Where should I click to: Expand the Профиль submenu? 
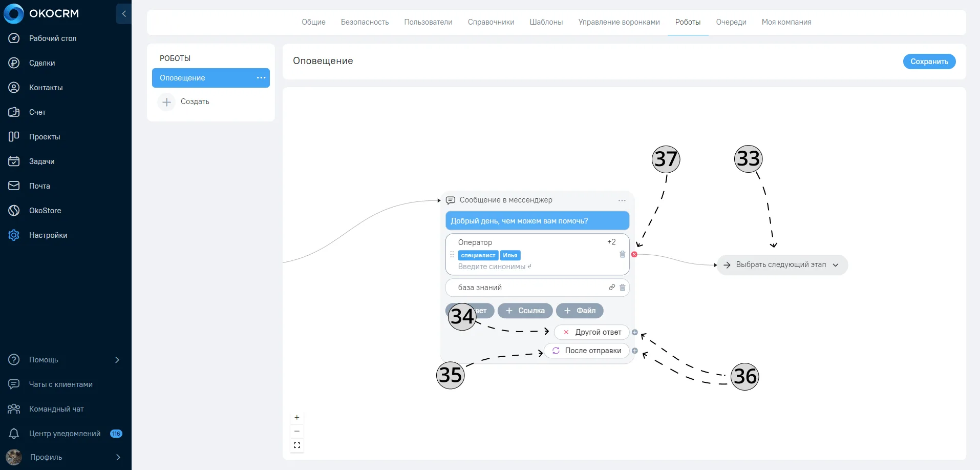pyautogui.click(x=118, y=457)
